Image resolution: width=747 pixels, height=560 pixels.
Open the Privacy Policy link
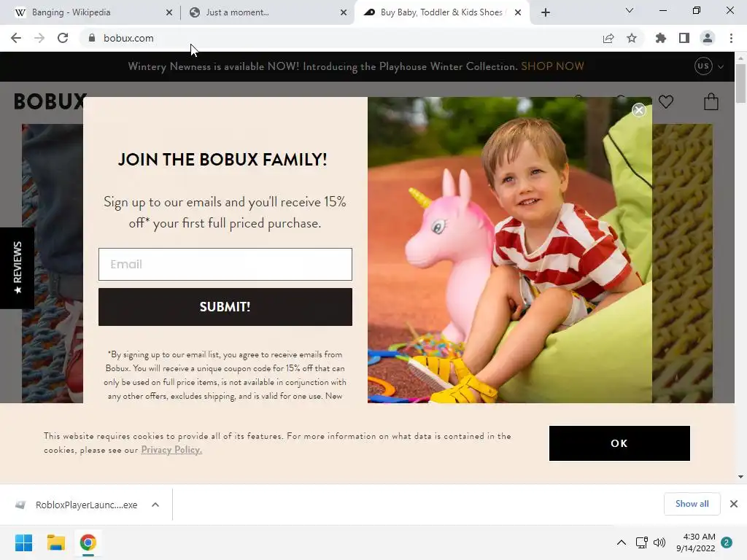click(x=171, y=450)
